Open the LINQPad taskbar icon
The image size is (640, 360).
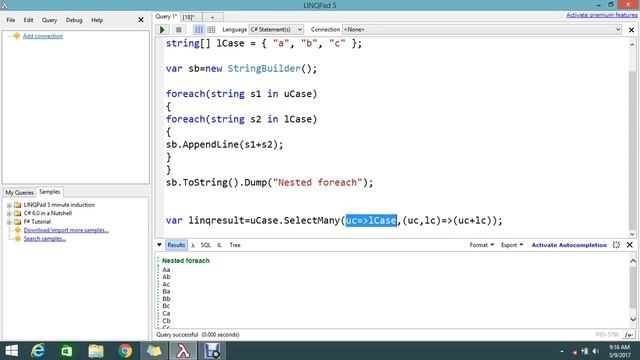tap(183, 351)
